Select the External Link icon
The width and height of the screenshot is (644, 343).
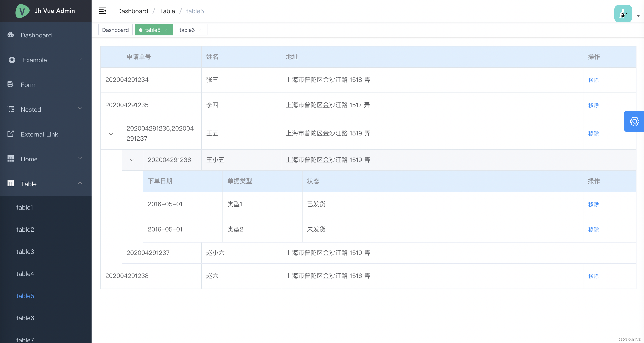tap(10, 134)
